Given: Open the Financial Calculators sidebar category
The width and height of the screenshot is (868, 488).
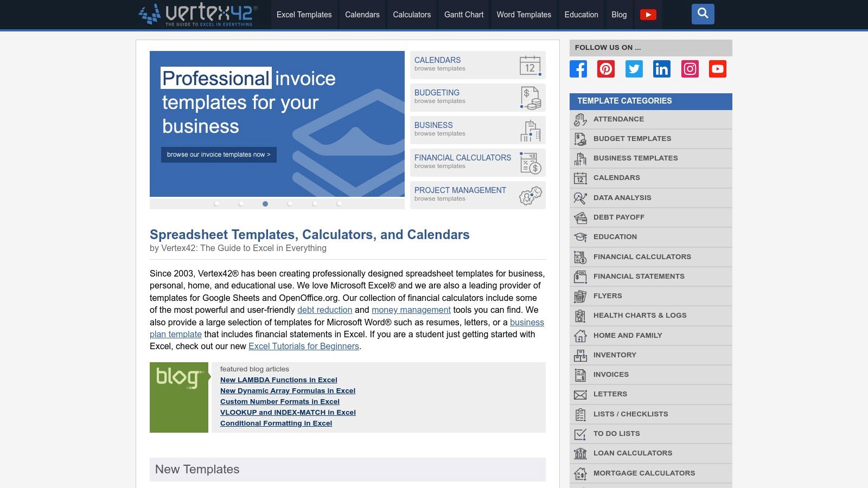Looking at the screenshot, I should [651, 257].
